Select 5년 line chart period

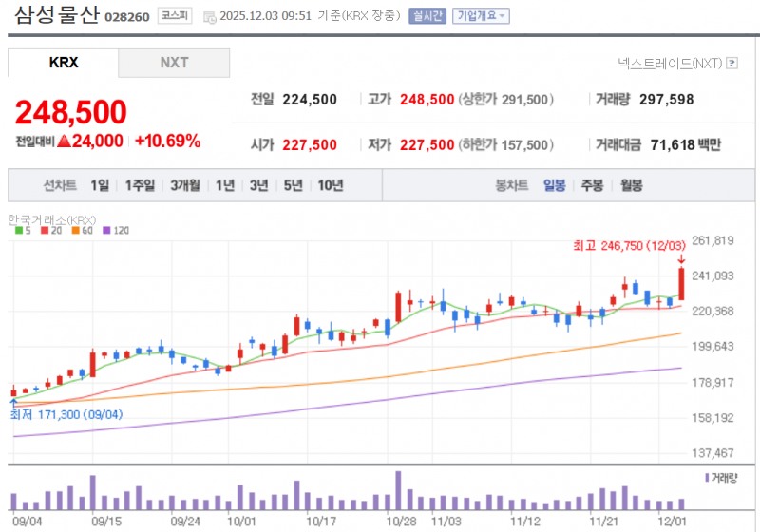[x=293, y=185]
